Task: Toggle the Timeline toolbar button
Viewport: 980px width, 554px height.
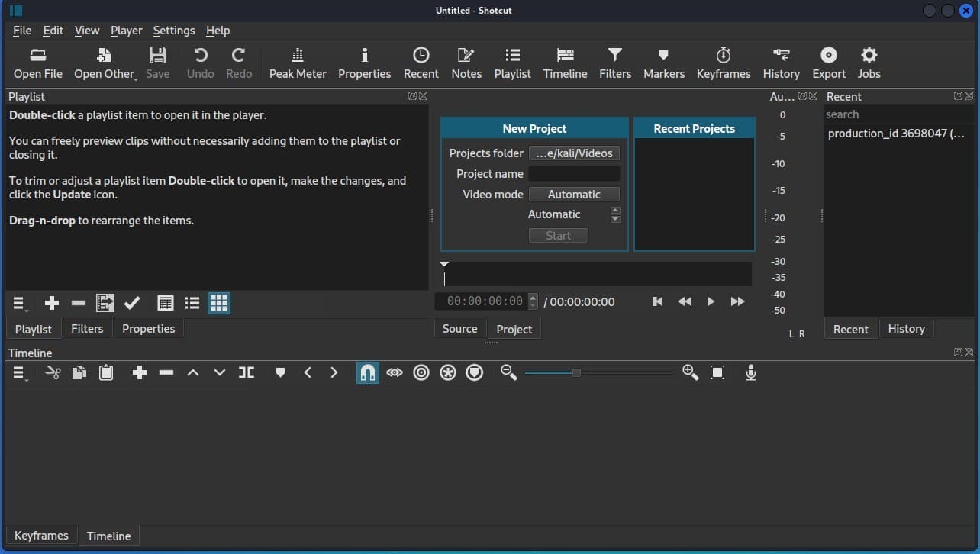Action: (566, 63)
